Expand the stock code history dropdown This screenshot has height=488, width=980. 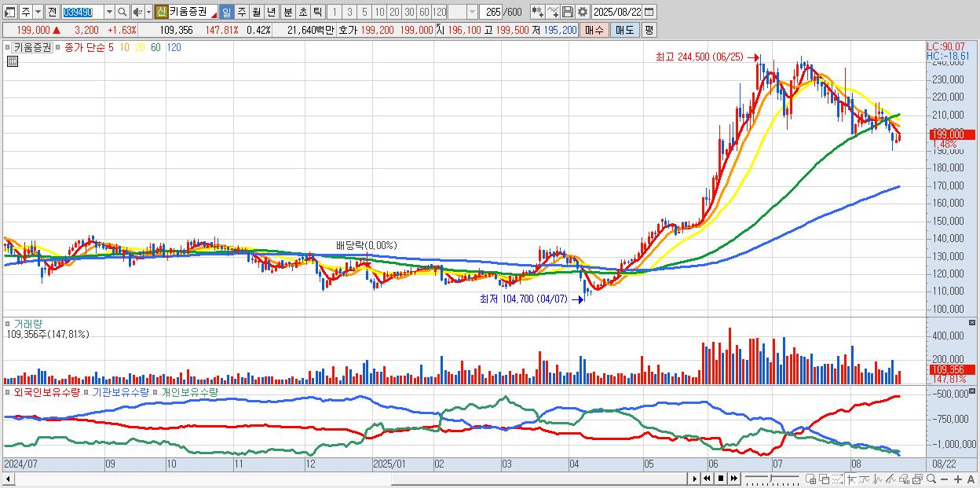click(109, 12)
